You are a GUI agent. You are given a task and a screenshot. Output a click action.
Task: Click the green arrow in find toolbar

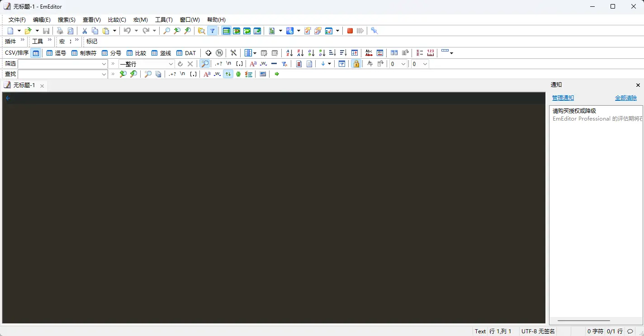coord(277,74)
